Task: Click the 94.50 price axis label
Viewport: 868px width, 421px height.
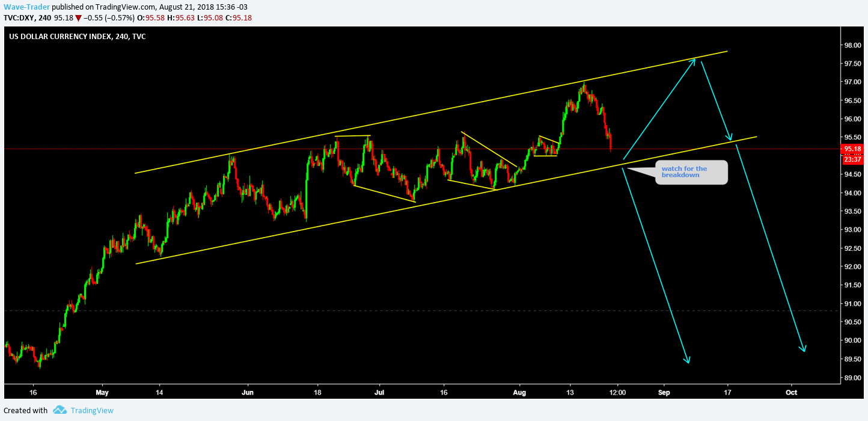Action: [852, 174]
